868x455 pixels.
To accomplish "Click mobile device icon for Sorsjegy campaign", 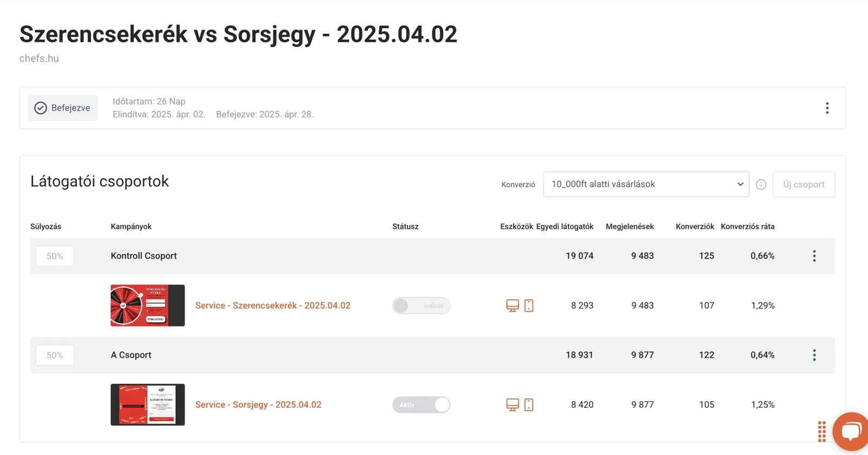I will [x=529, y=405].
